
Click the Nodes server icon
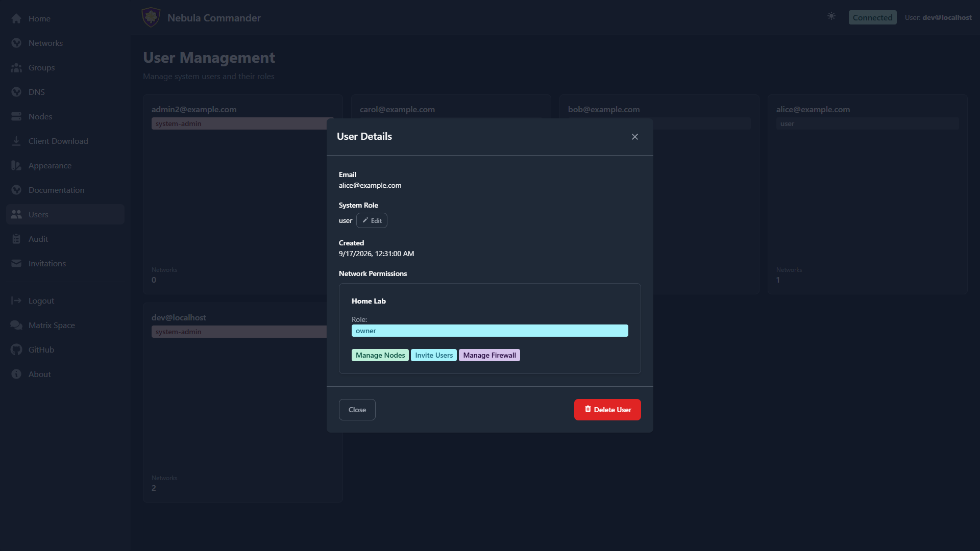click(16, 116)
